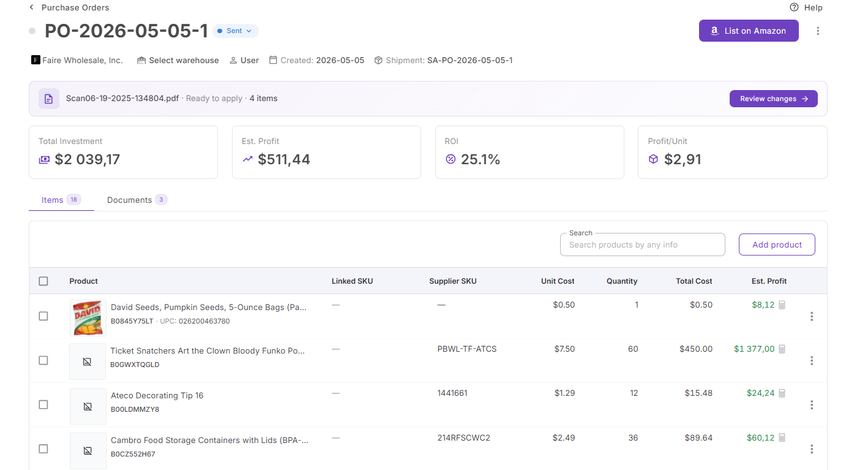
Task: Click the David Seeds quantity value 1
Action: [x=637, y=305]
